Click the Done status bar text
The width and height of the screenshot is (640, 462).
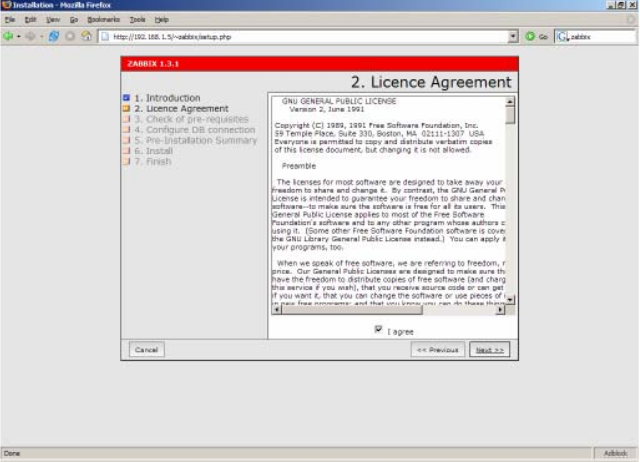[12, 453]
